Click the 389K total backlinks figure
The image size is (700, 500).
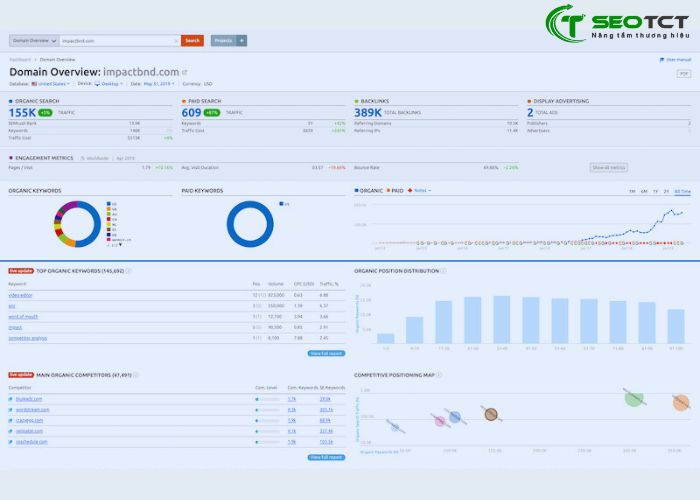click(x=368, y=113)
